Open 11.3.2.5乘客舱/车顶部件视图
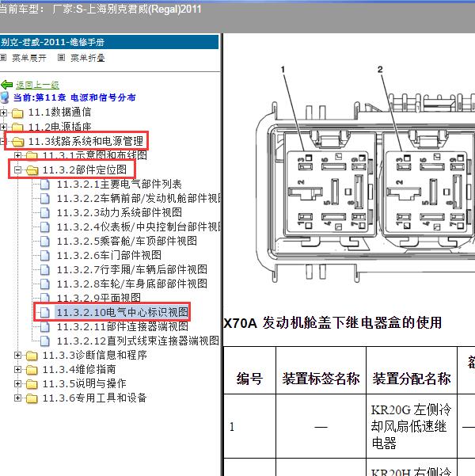The image size is (475, 476). point(127,241)
